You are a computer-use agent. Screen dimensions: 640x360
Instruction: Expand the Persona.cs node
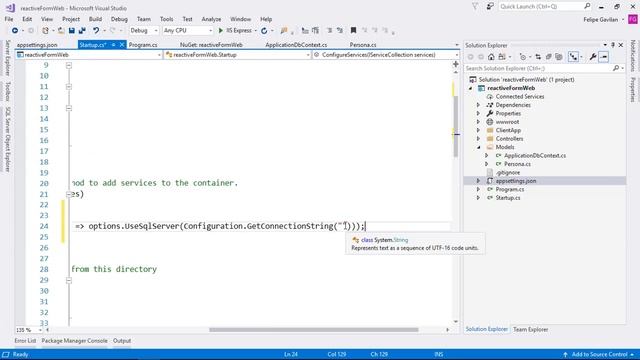(487, 164)
